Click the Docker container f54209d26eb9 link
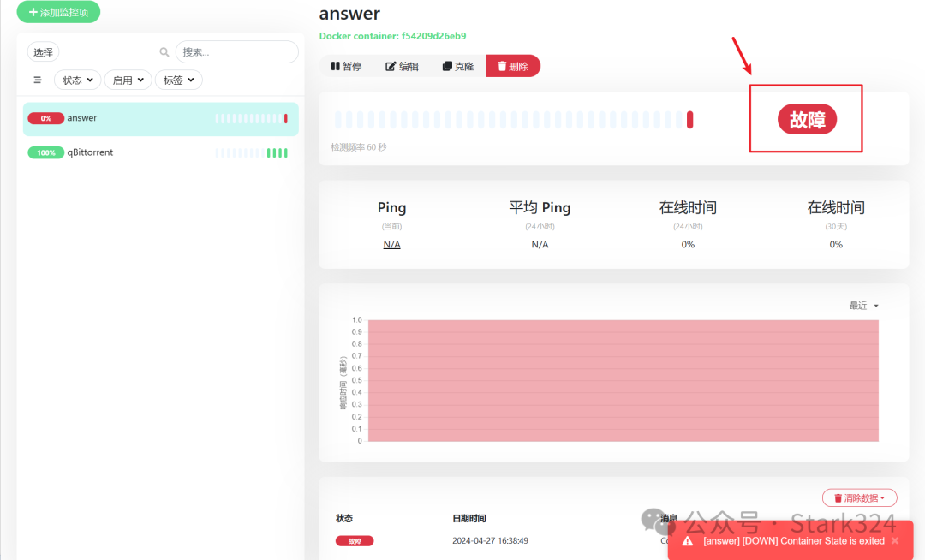Viewport: 925px width, 560px height. tap(392, 36)
